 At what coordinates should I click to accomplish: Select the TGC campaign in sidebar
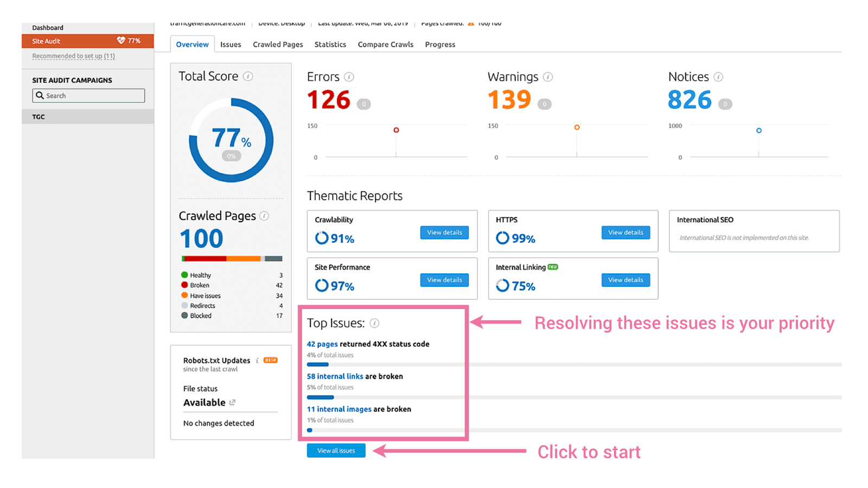(x=38, y=116)
